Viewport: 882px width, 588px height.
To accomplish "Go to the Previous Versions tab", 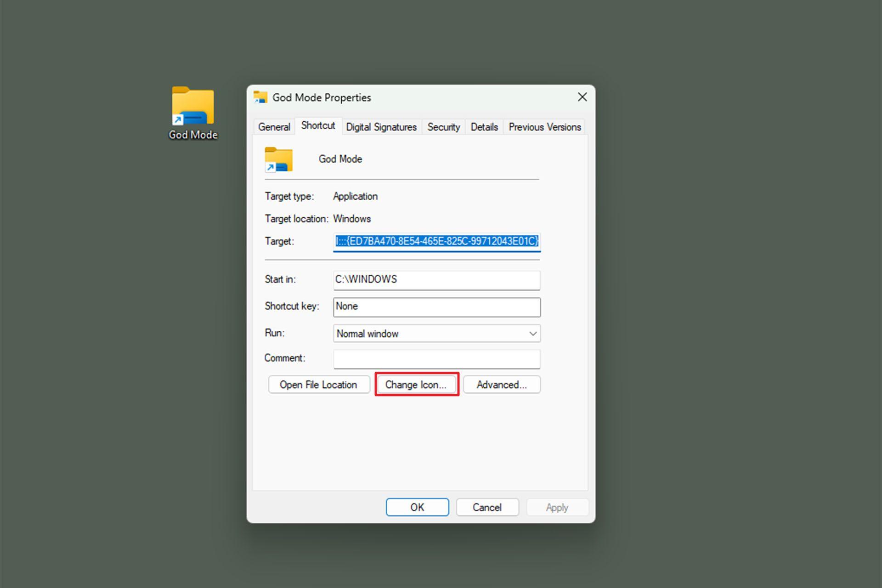I will point(545,127).
